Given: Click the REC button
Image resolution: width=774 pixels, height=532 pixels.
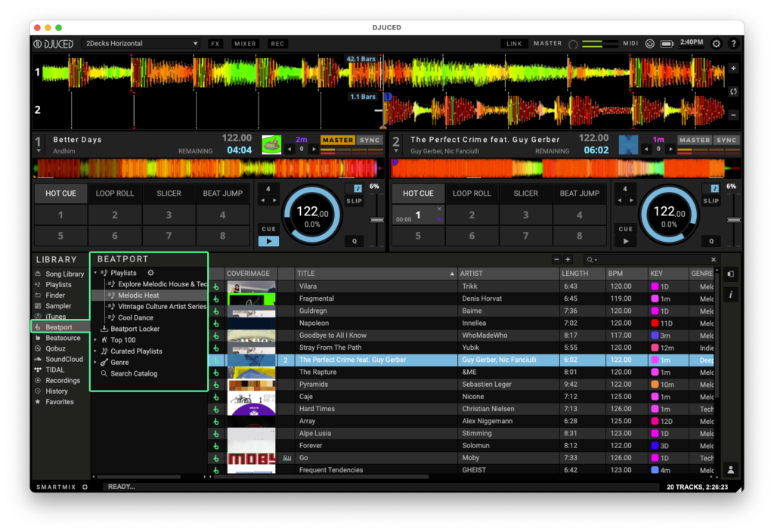Looking at the screenshot, I should point(277,44).
